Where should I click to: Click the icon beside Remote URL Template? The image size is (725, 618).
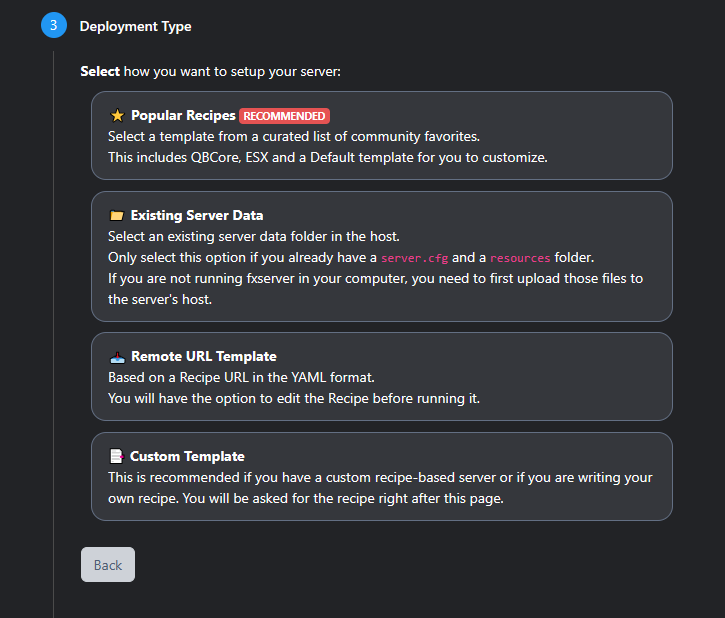pos(117,357)
